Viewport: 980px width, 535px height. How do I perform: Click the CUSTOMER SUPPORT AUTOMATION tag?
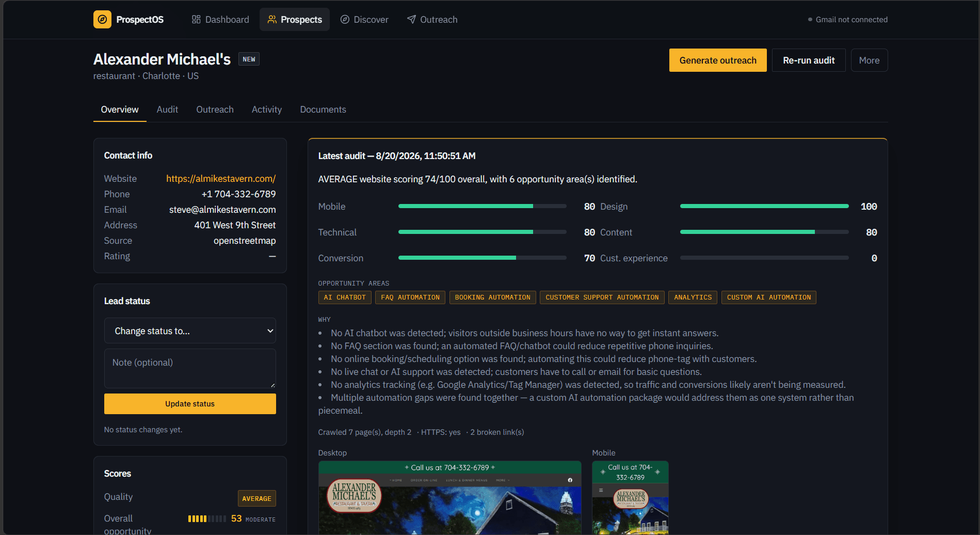[602, 297]
